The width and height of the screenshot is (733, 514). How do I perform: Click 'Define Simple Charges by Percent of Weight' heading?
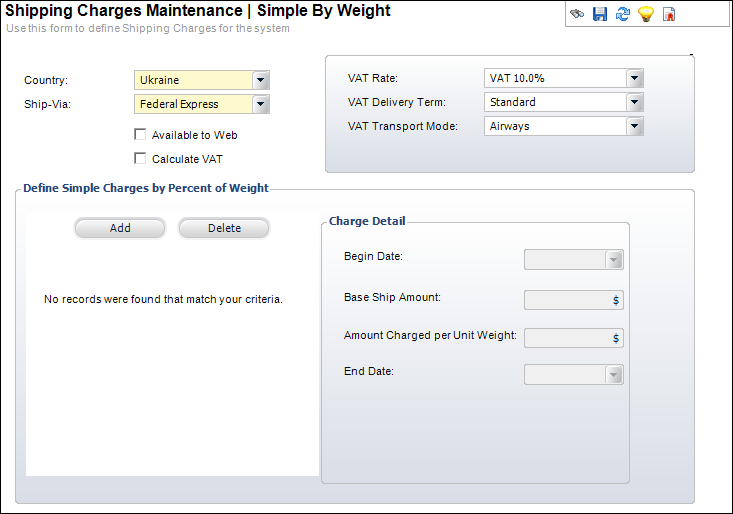[x=146, y=188]
